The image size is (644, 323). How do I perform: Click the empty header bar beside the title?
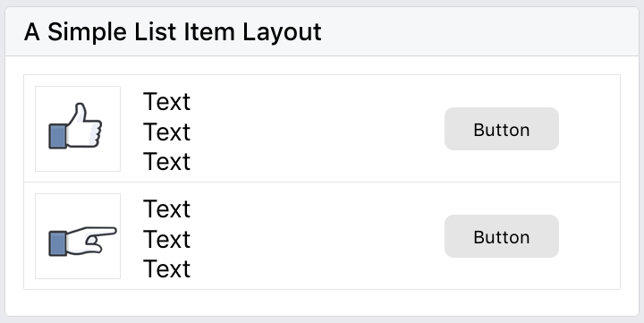479,31
